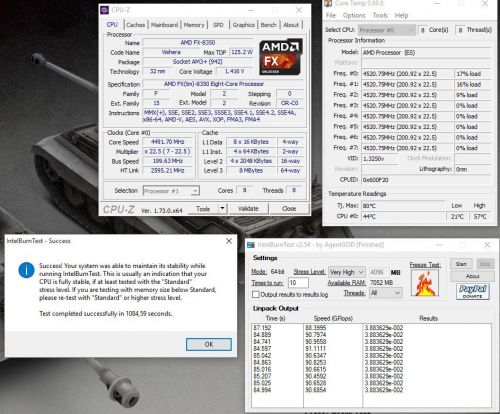
Task: Expand the Stress Level Very High dropdown
Action: tap(347, 272)
